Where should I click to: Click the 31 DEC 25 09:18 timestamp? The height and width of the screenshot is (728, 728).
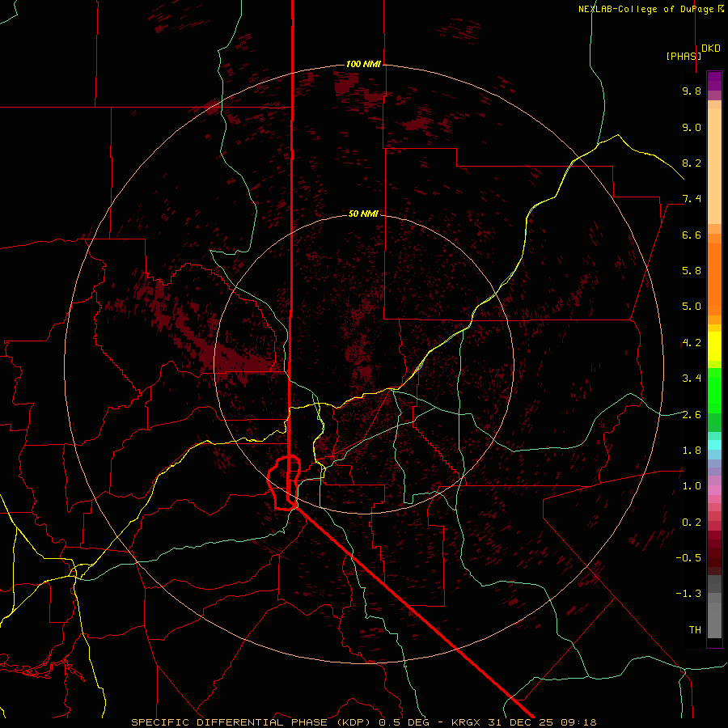[x=542, y=722]
